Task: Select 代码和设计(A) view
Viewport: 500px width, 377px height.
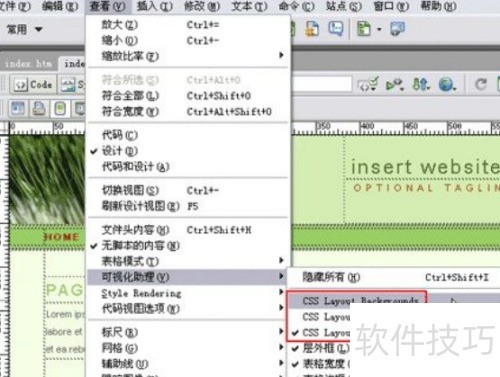Action: click(x=188, y=166)
